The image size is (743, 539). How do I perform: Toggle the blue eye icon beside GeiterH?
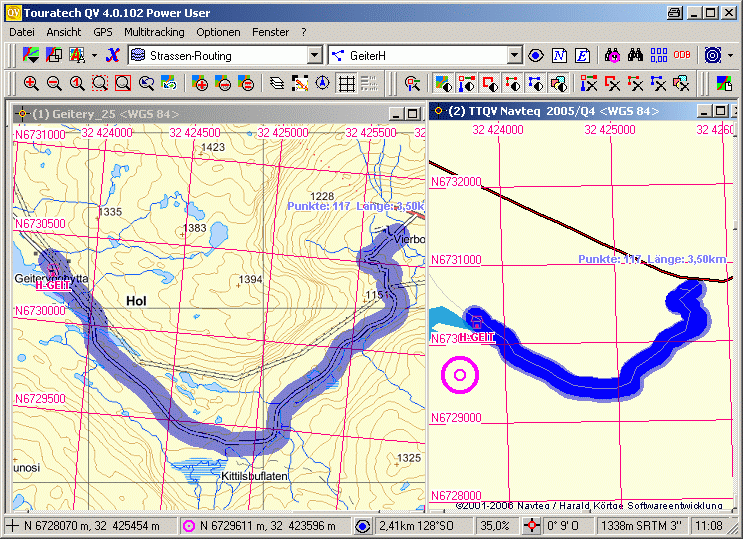click(x=536, y=55)
